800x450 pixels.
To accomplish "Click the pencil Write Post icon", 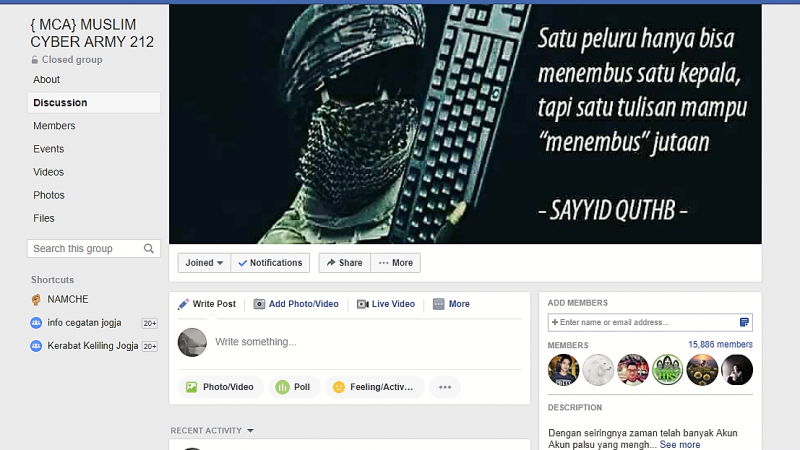I will tap(183, 304).
